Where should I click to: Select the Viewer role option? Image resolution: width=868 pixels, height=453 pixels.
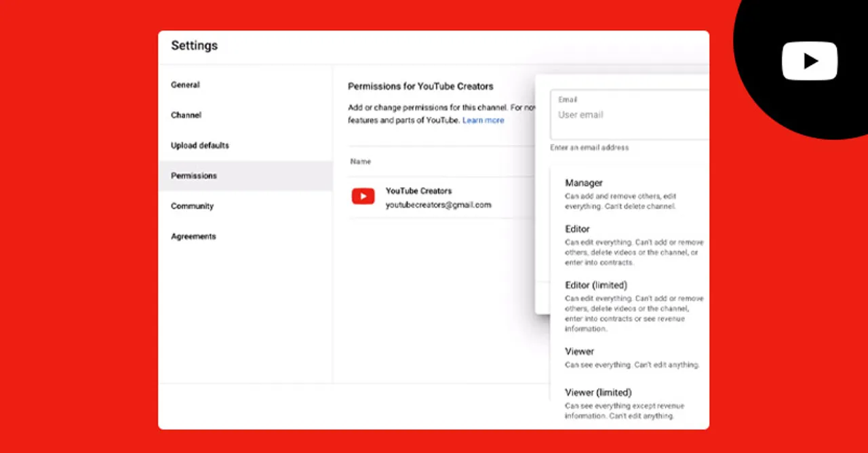click(629, 358)
